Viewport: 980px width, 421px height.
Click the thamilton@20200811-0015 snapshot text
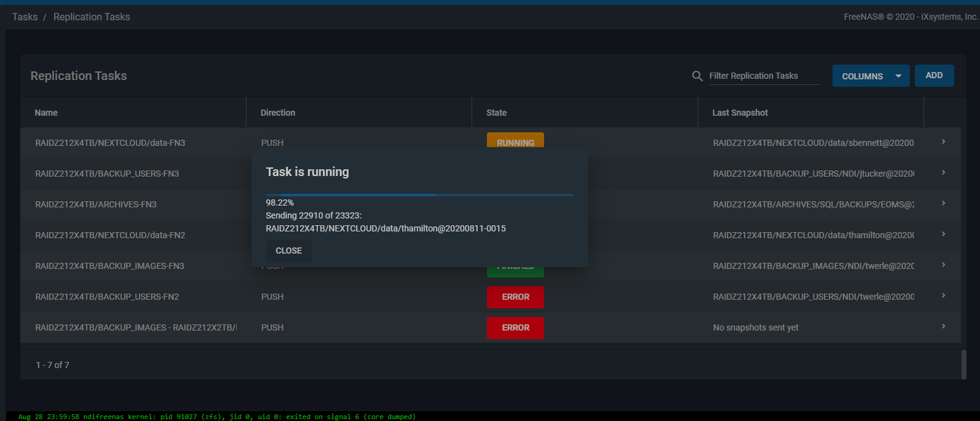click(x=385, y=228)
